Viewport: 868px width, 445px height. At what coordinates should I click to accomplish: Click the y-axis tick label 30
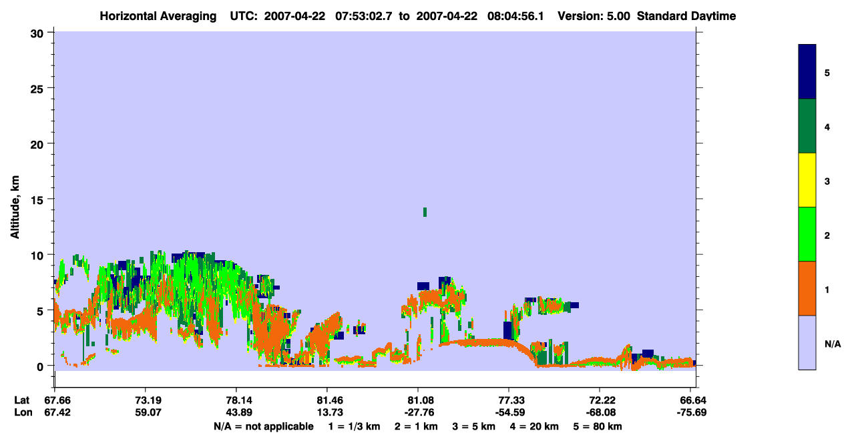point(39,33)
